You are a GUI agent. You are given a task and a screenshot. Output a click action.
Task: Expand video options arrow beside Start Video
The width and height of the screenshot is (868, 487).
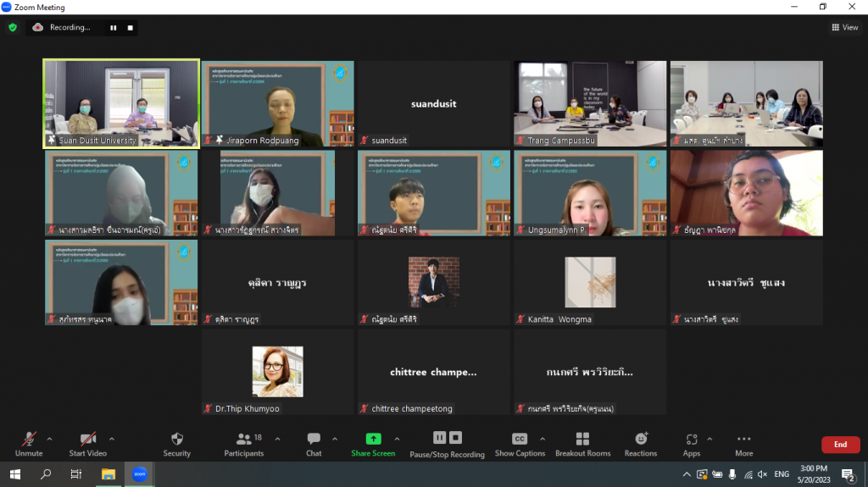coord(112,439)
